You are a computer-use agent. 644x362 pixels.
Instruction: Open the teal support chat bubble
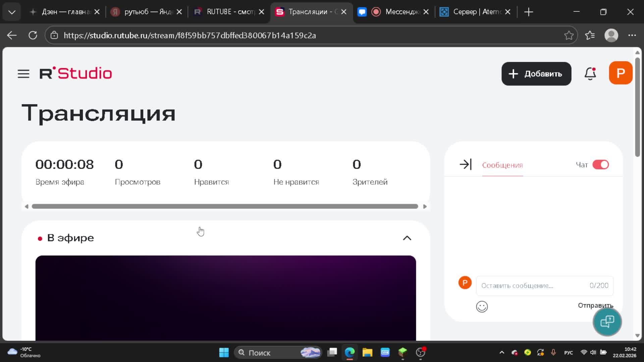(607, 322)
